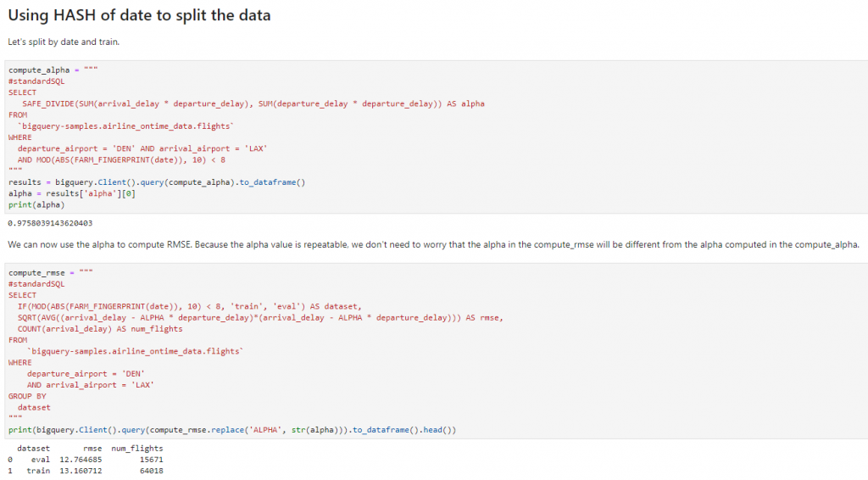The width and height of the screenshot is (868, 480).
Task: Click the paragraph about using alpha for RMSE
Action: pyautogui.click(x=433, y=244)
